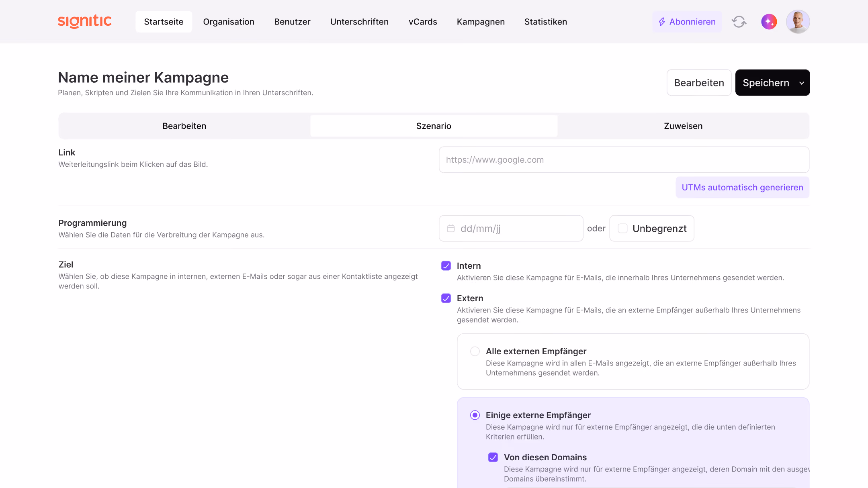Screen dimensions: 868x488
Task: Generate UTMs with UTMs automatisch generieren
Action: click(x=742, y=187)
